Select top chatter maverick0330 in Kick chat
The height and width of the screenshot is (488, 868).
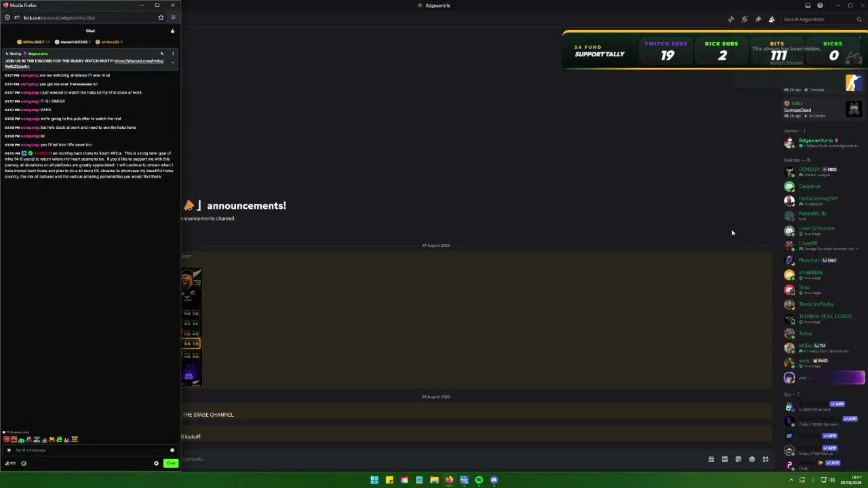[x=73, y=42]
